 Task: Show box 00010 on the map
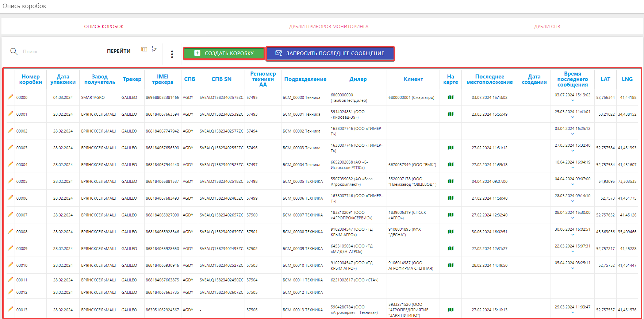coord(451,265)
